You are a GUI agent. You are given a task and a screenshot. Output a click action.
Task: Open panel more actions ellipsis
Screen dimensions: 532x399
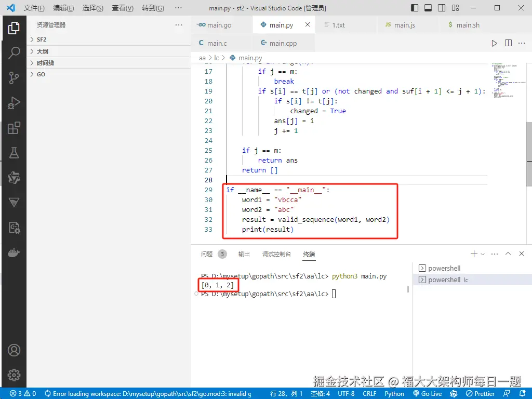click(x=495, y=254)
